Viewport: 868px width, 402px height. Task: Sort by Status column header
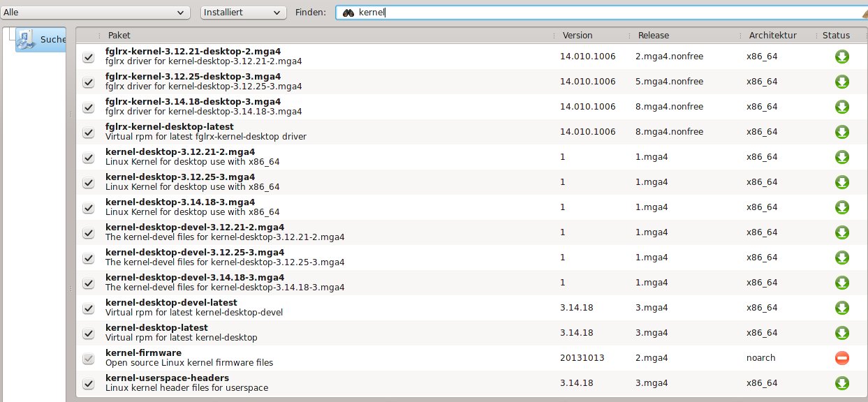840,35
